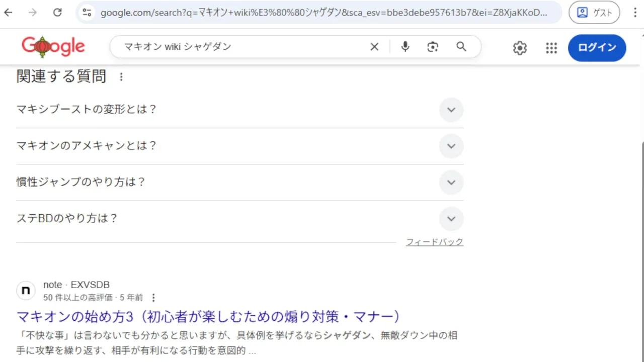644x362 pixels.
Task: Clear the search query with X
Action: pos(374,47)
